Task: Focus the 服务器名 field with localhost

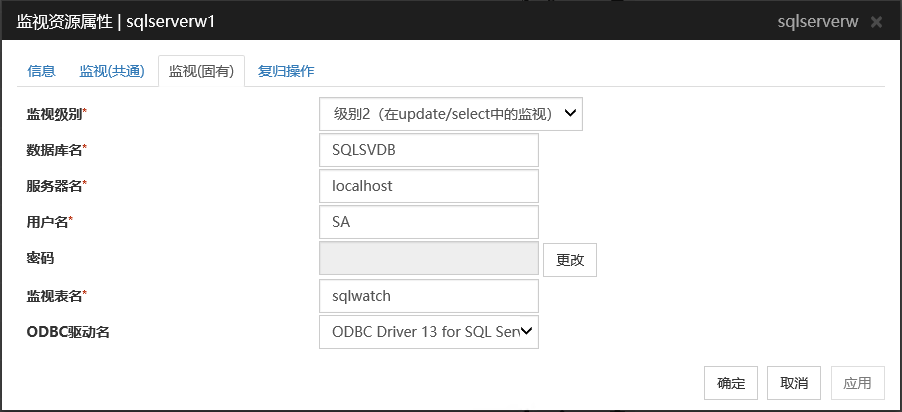Action: (x=428, y=186)
